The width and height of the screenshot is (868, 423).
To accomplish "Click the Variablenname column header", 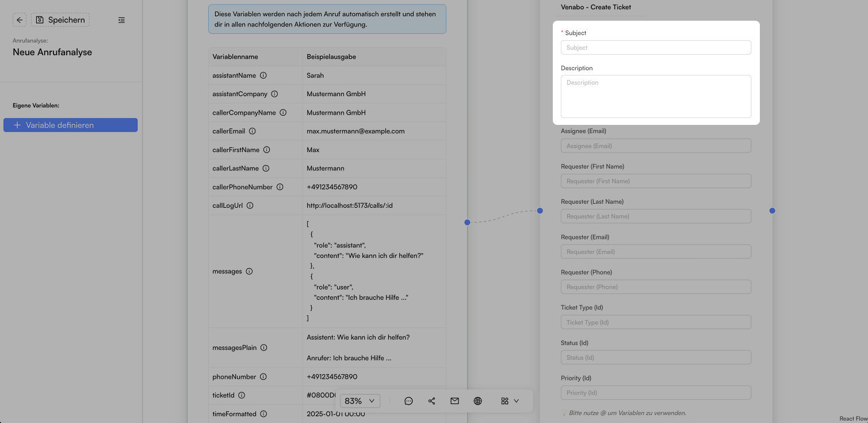I will [235, 57].
